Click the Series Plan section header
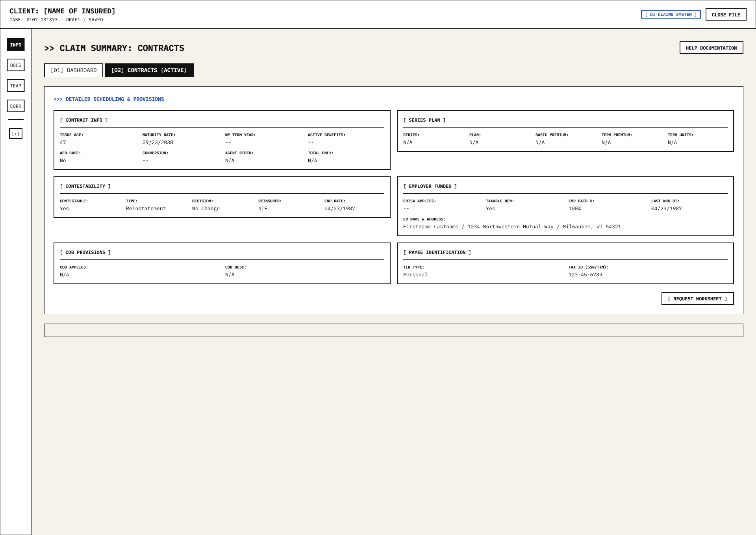756x535 pixels. pos(424,120)
